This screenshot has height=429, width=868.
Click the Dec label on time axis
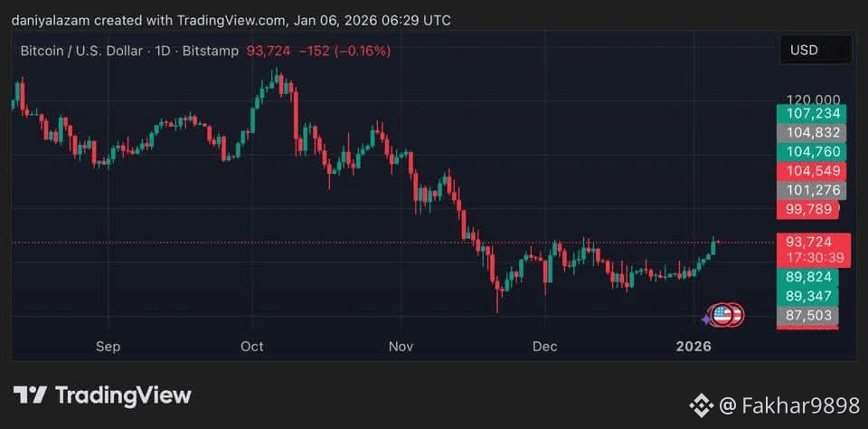(x=544, y=347)
